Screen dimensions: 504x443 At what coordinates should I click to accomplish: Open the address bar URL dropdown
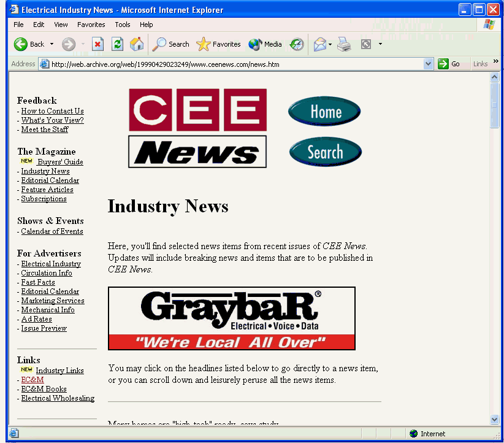click(x=428, y=64)
